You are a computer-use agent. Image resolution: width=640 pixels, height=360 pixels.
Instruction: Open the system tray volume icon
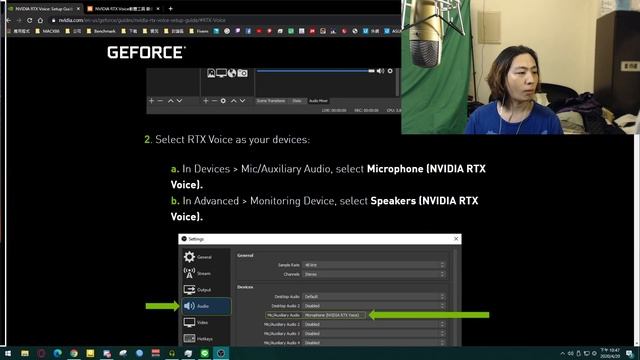pos(571,353)
